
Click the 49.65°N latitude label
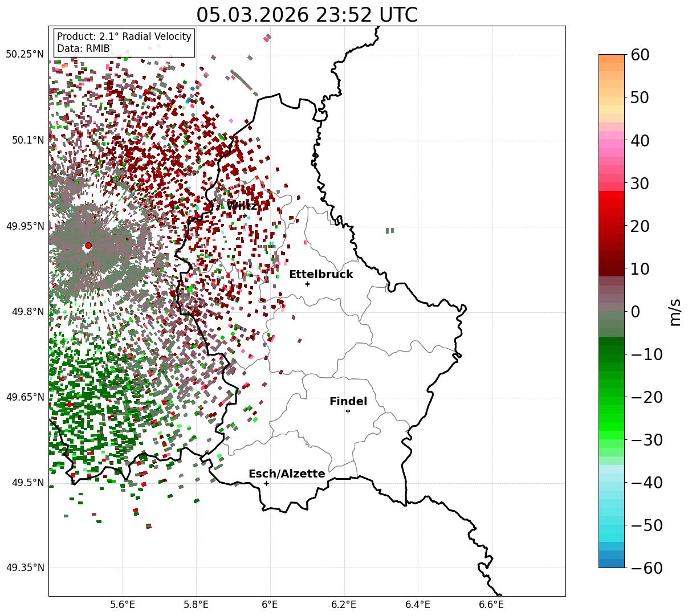pos(25,397)
